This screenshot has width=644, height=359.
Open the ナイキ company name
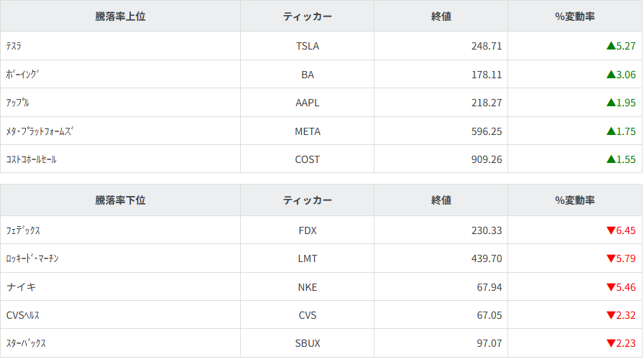[x=21, y=287]
